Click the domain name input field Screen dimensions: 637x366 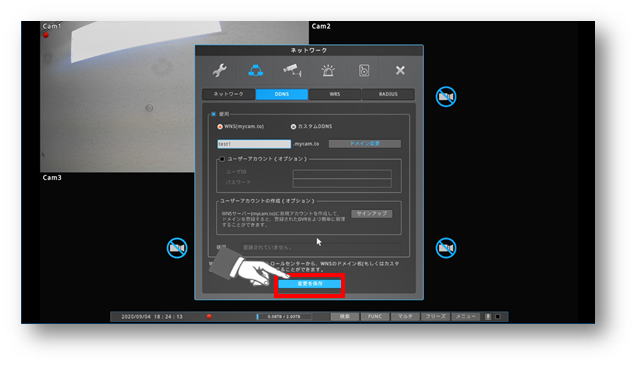coord(254,144)
